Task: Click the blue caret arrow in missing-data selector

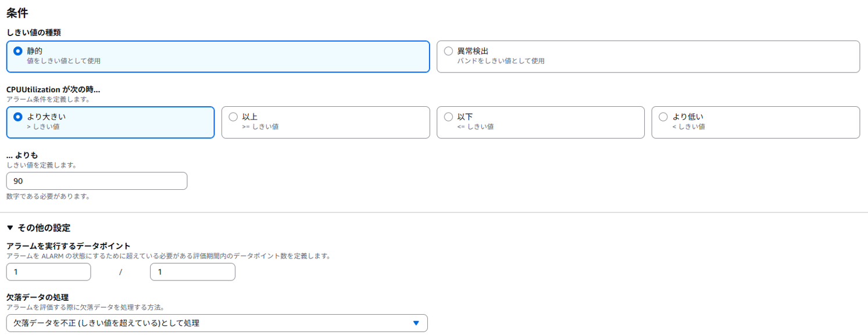Action: click(x=416, y=323)
